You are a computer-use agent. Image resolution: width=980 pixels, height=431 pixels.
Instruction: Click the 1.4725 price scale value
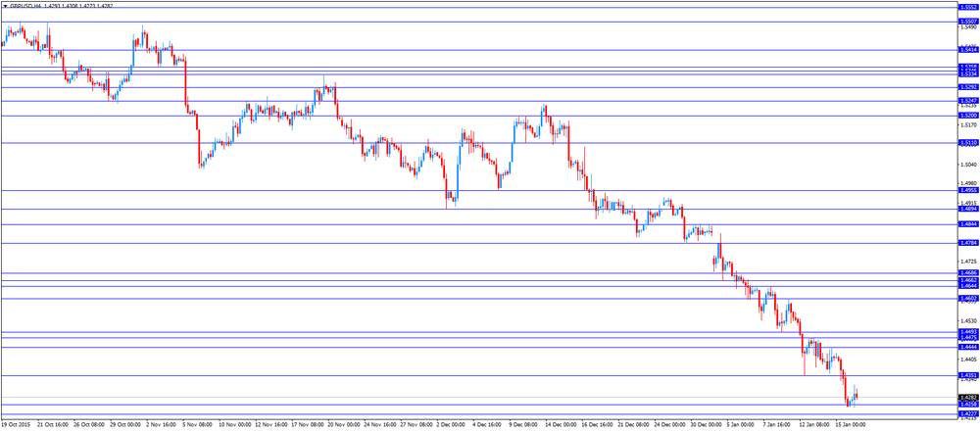click(x=967, y=262)
